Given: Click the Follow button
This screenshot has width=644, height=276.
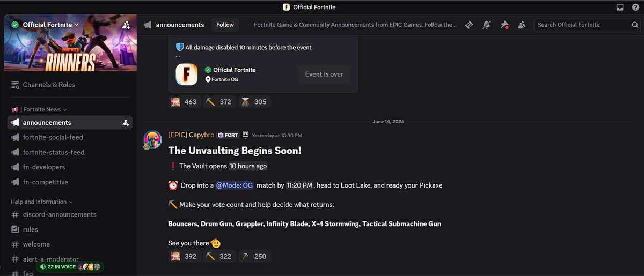Looking at the screenshot, I should click(225, 25).
